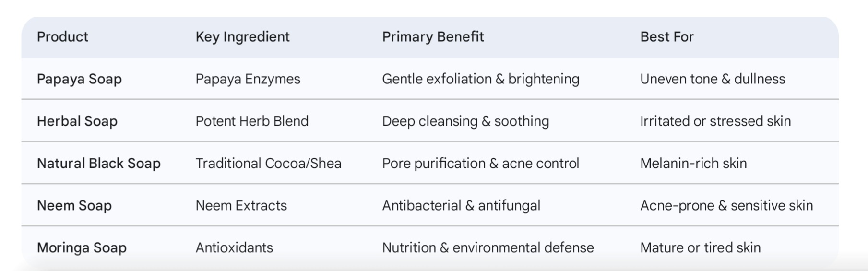This screenshot has height=271, width=868.
Task: Select the Neem Soap product cell
Action: (74, 206)
